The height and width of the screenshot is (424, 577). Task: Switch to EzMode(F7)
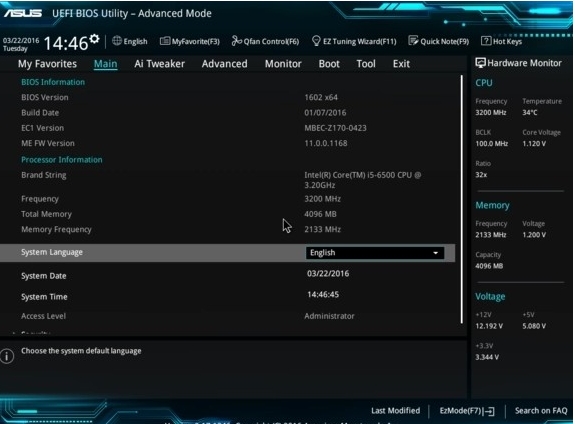coord(467,411)
